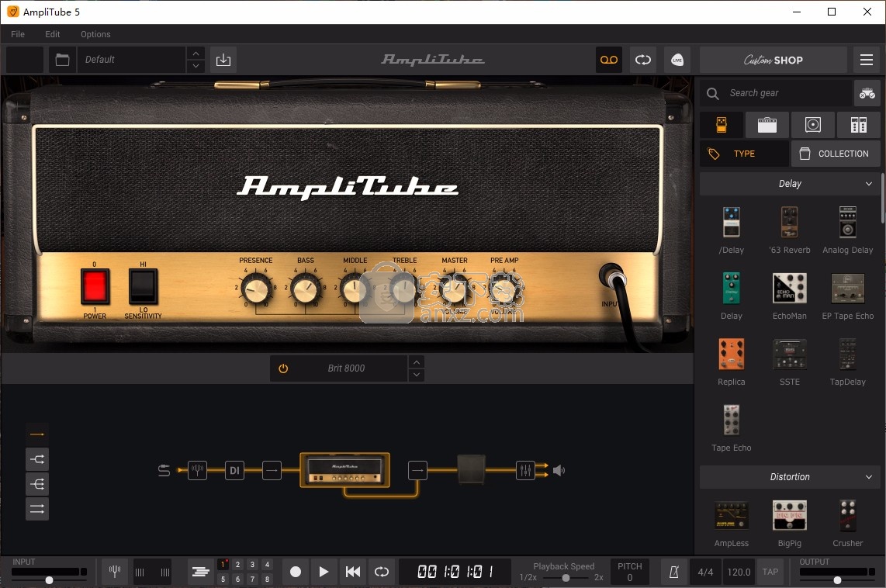The width and height of the screenshot is (886, 588).
Task: Rewind to start with the rewind button
Action: pyautogui.click(x=352, y=572)
